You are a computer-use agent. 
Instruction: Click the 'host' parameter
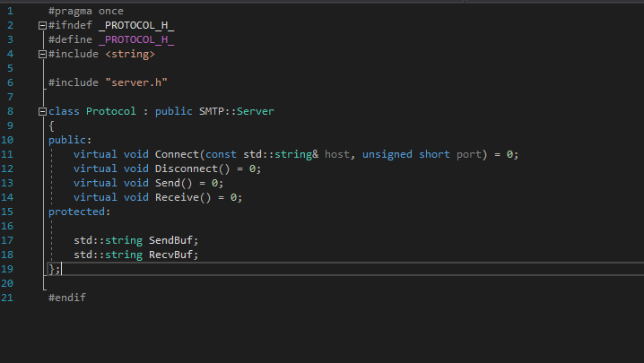tap(337, 154)
